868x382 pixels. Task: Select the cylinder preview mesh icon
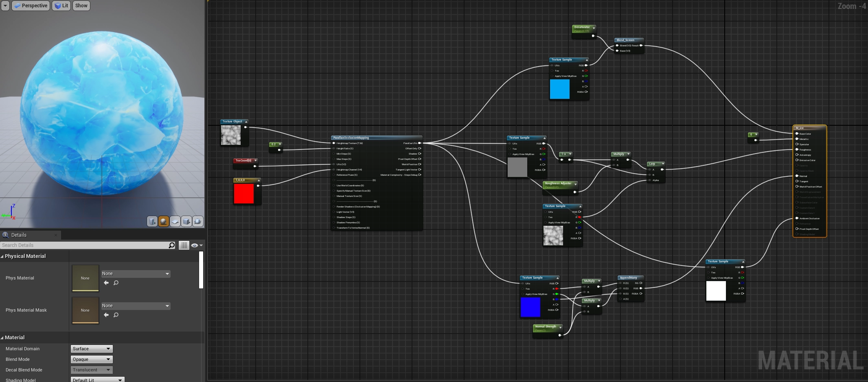point(152,221)
